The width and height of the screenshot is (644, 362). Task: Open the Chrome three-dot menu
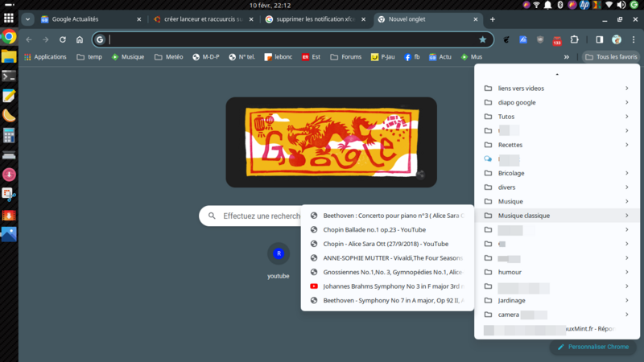coord(634,39)
